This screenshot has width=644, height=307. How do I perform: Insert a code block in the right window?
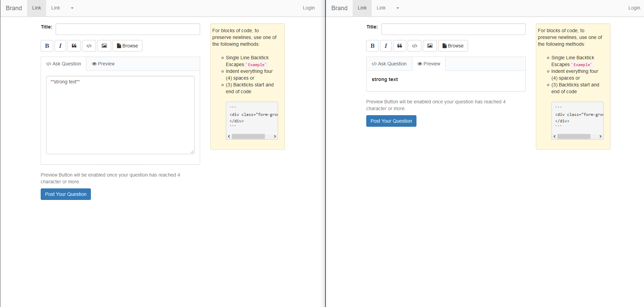click(414, 46)
